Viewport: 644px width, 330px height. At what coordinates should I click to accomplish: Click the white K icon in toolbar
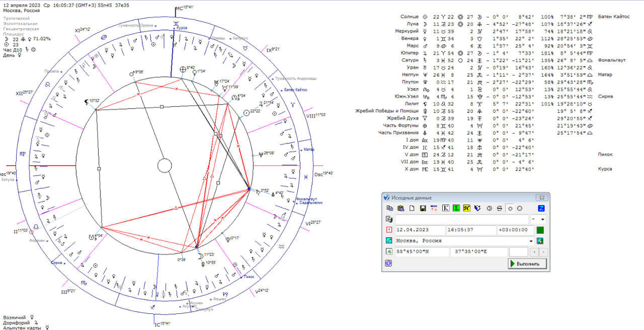pyautogui.click(x=446, y=208)
